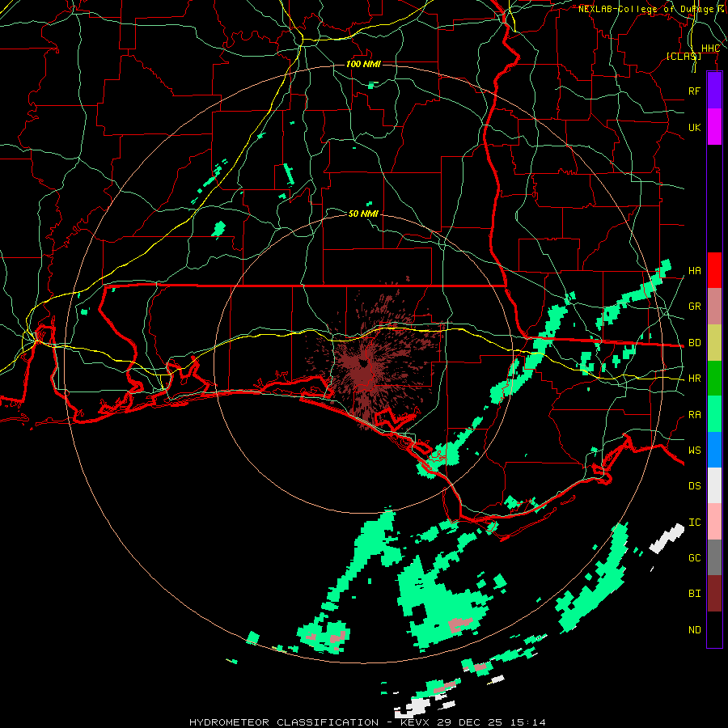Pick the blue WS wet snow swatch
Viewport: 728px width, 728px height.
tap(714, 450)
